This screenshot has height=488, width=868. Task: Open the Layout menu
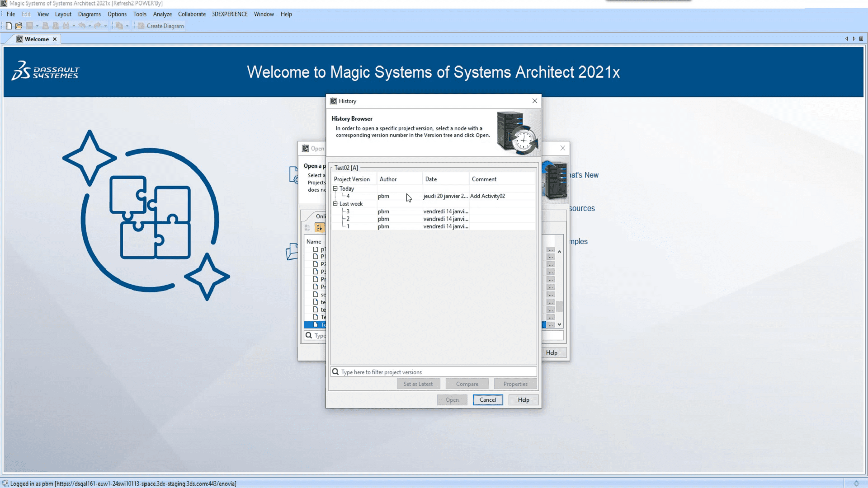63,14
